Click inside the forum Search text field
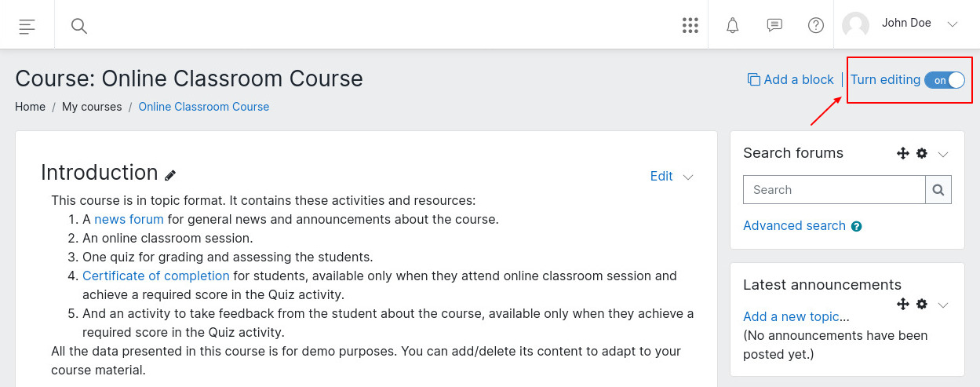 click(x=834, y=190)
